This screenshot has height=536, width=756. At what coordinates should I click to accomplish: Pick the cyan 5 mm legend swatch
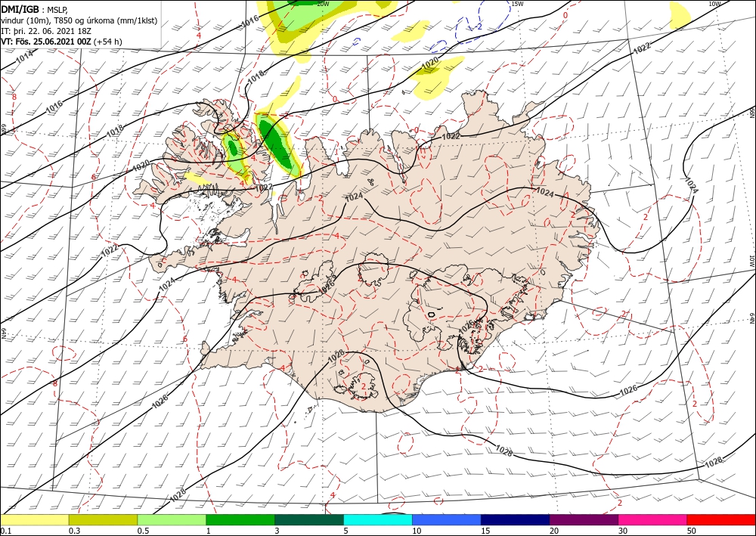click(x=378, y=520)
